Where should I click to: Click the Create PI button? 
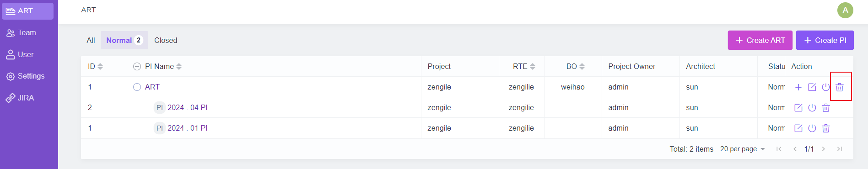825,40
